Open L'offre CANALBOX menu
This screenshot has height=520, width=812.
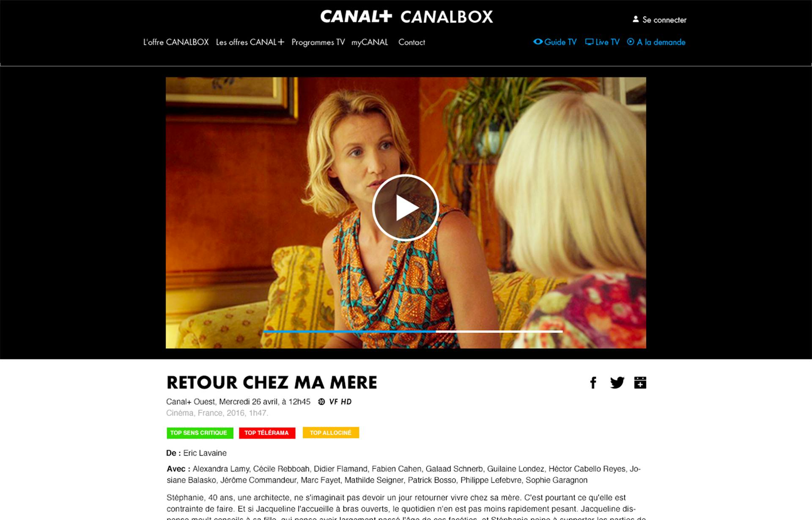coord(176,42)
